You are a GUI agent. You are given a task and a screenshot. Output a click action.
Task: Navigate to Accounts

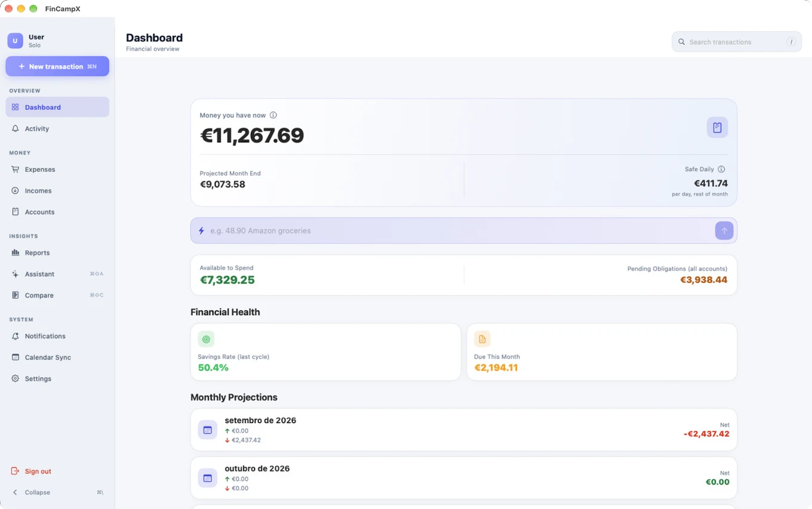click(57, 212)
